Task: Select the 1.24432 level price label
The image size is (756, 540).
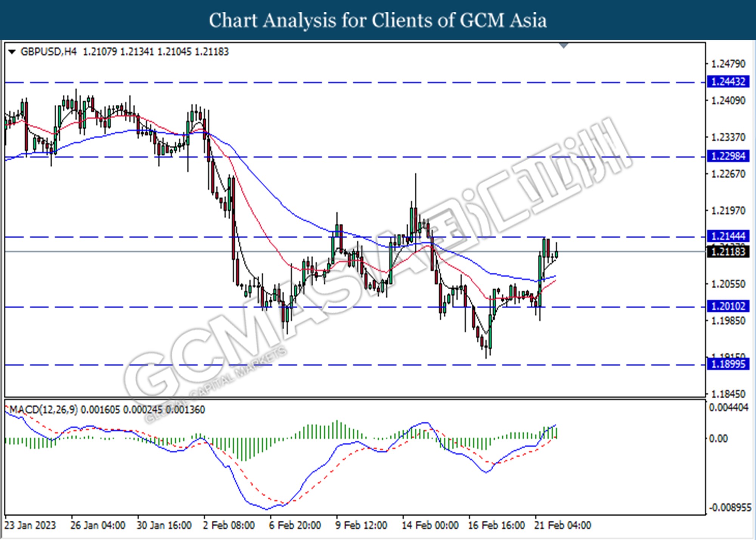Action: point(728,82)
